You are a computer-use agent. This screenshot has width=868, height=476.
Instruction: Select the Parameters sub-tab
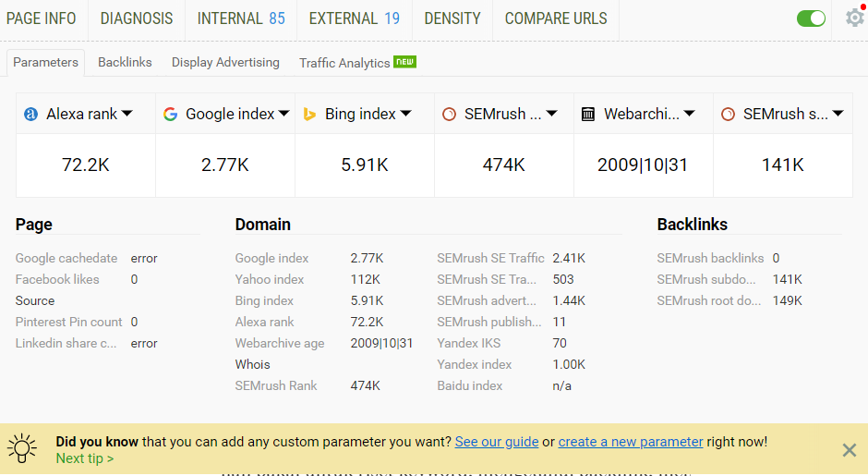(x=45, y=63)
